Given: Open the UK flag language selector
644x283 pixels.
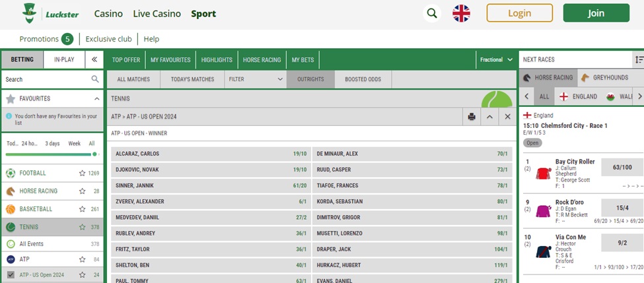Looking at the screenshot, I should point(461,13).
